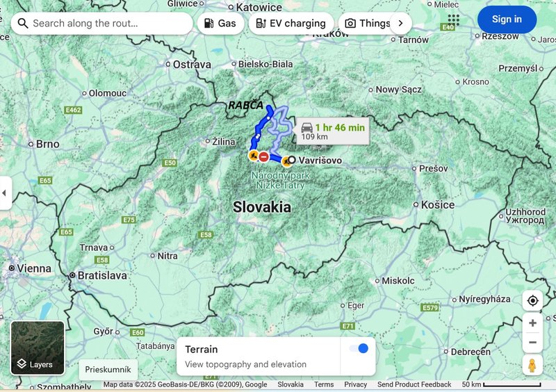
Task: Click the Sign in button
Action: (x=507, y=19)
